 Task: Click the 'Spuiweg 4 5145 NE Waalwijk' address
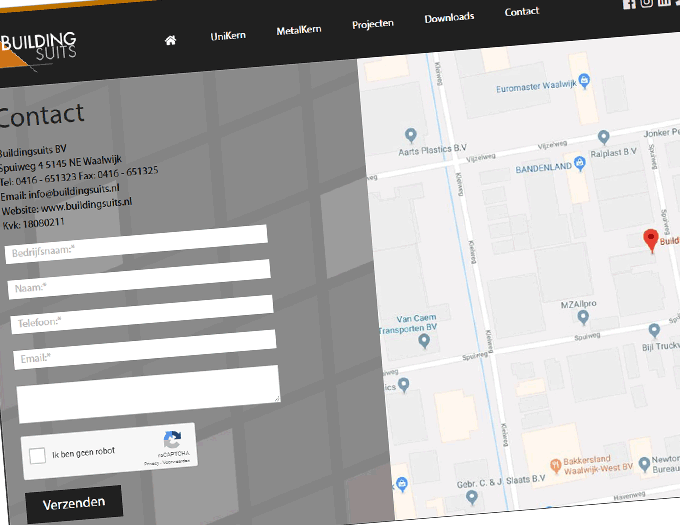60,164
